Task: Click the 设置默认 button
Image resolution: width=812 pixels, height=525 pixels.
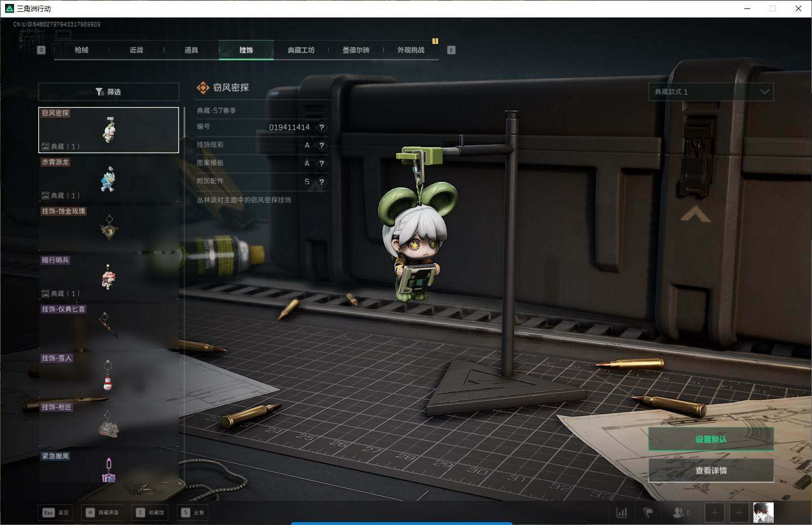Action: click(711, 439)
